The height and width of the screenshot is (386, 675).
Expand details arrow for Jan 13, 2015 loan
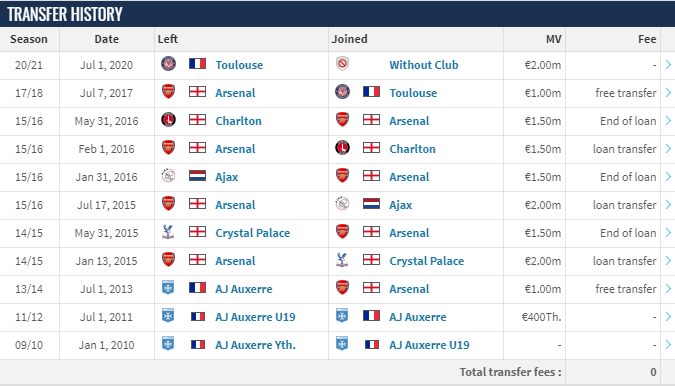click(x=668, y=260)
